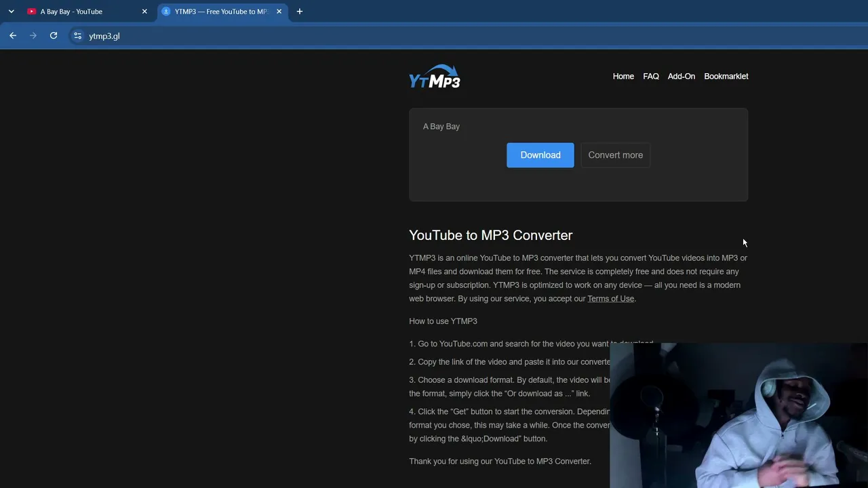Click the browser forward arrow
The width and height of the screenshot is (868, 488).
coord(33,36)
